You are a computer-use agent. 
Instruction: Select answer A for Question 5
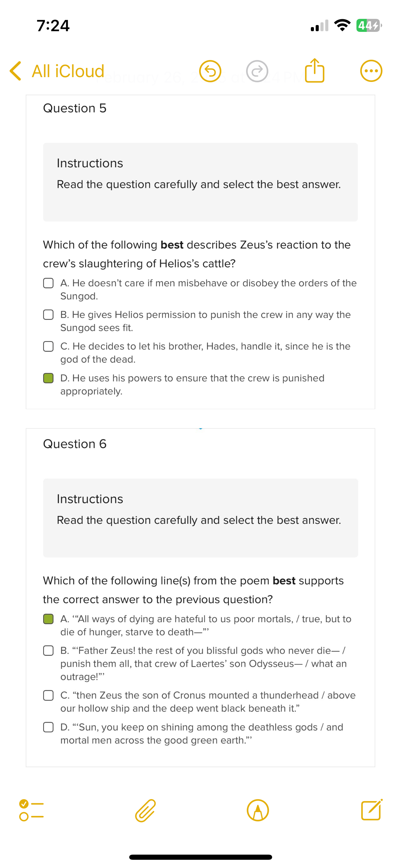pyautogui.click(x=48, y=284)
